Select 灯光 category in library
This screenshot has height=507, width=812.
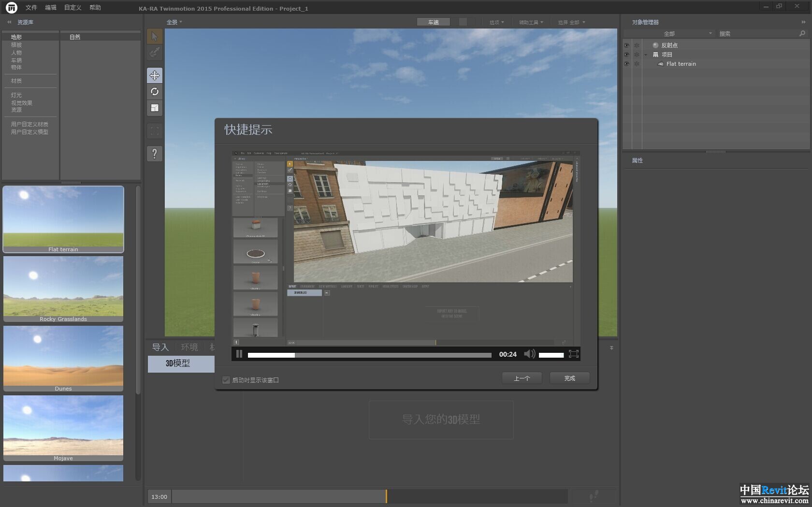(x=16, y=95)
